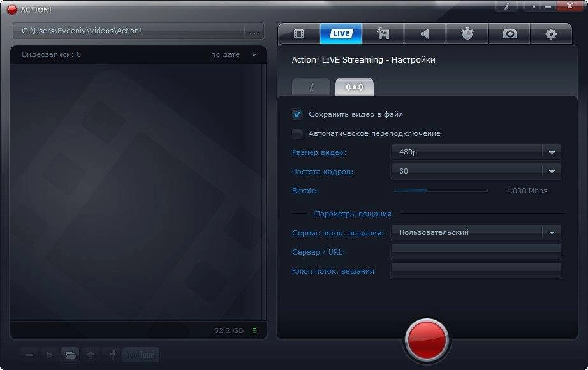Open the video recording mode tab
Viewport: 588px width, 370px height.
[299, 34]
